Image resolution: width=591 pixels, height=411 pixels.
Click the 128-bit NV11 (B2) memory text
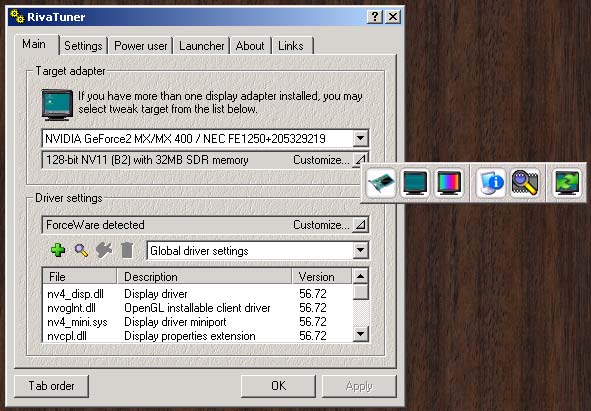tap(147, 160)
